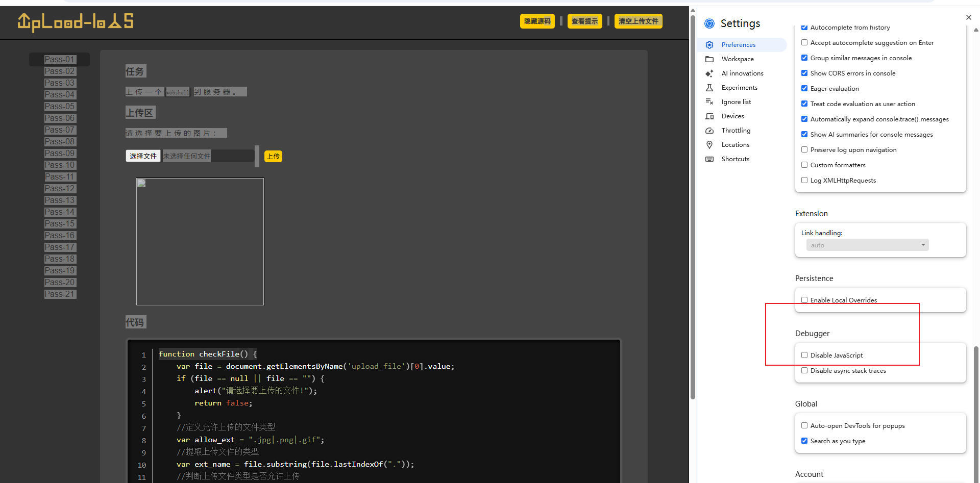Click the Shortcuts keyboard icon
Image resolution: width=980 pixels, height=483 pixels.
click(x=709, y=159)
